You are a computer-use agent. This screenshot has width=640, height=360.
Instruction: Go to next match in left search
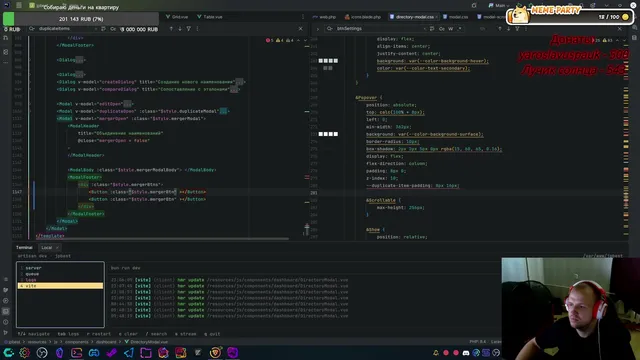pyautogui.click(x=180, y=29)
